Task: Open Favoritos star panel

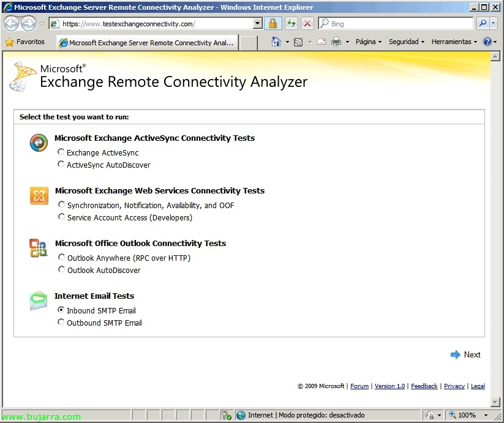Action: point(25,42)
